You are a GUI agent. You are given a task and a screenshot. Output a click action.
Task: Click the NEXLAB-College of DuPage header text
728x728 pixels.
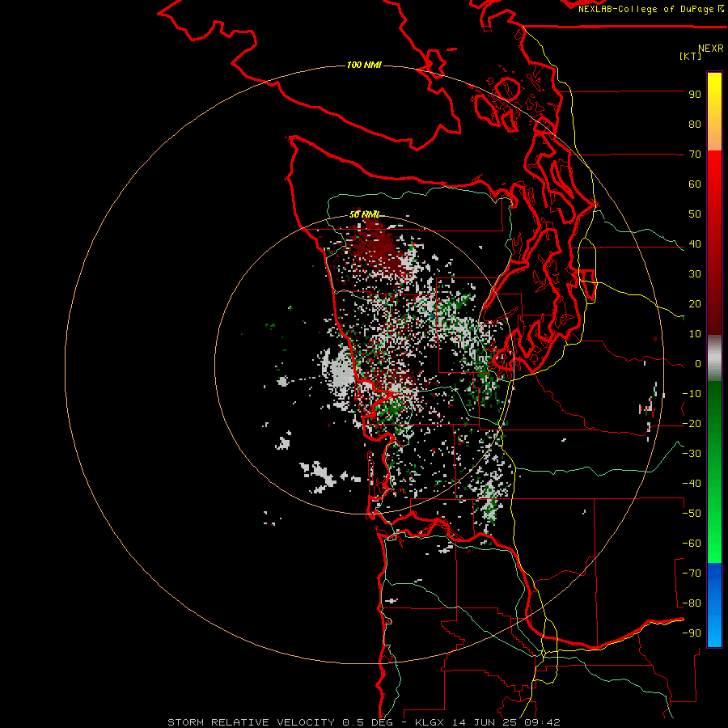[x=645, y=9]
